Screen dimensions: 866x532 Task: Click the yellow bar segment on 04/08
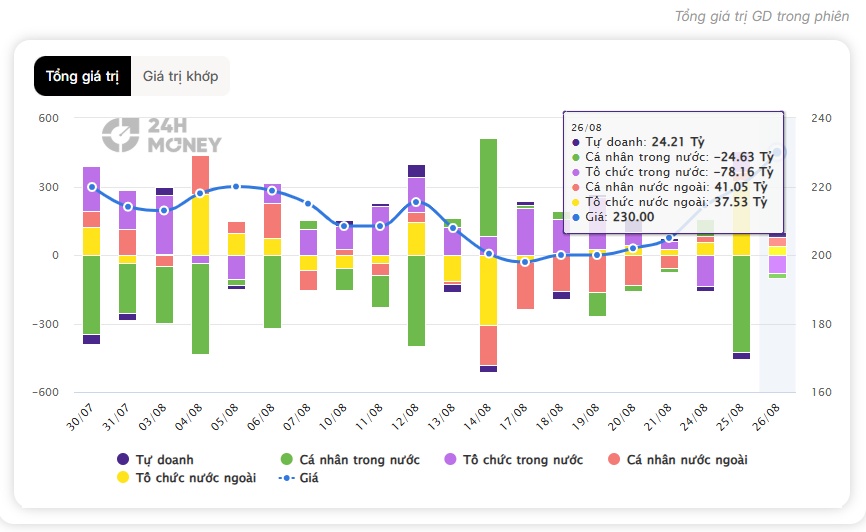pyautogui.click(x=200, y=225)
